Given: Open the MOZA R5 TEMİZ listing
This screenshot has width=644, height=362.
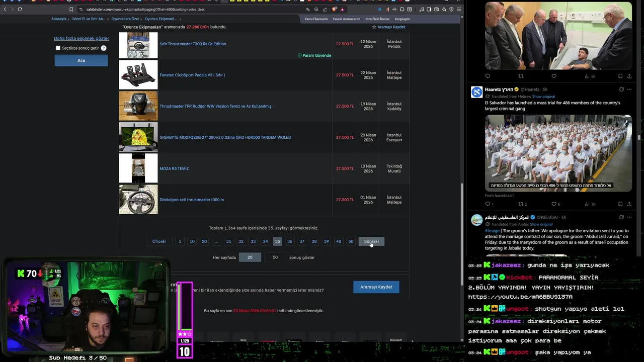Looking at the screenshot, I should 174,168.
